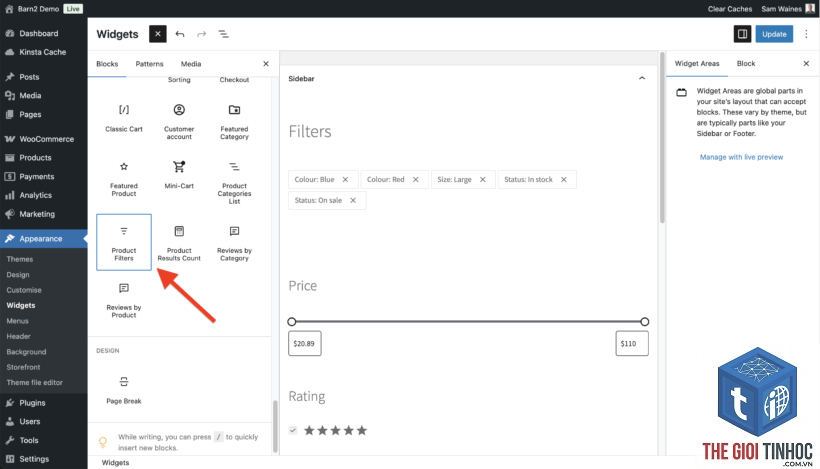This screenshot has height=469, width=820.
Task: Open the three-dot options menu
Action: pyautogui.click(x=806, y=34)
